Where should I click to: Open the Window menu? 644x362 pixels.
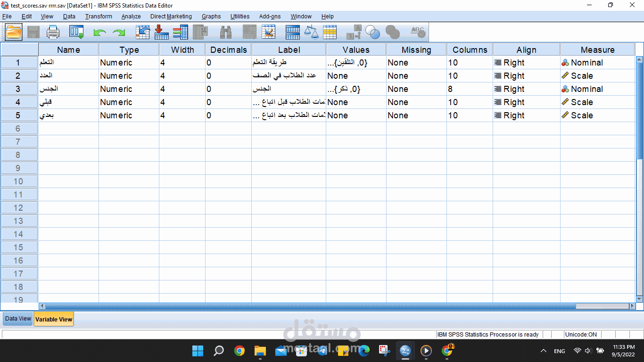coord(301,16)
